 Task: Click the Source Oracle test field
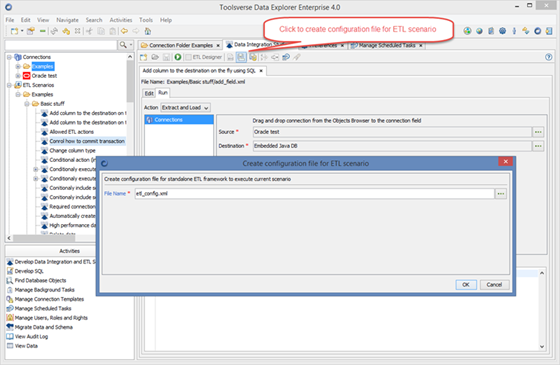click(x=392, y=132)
